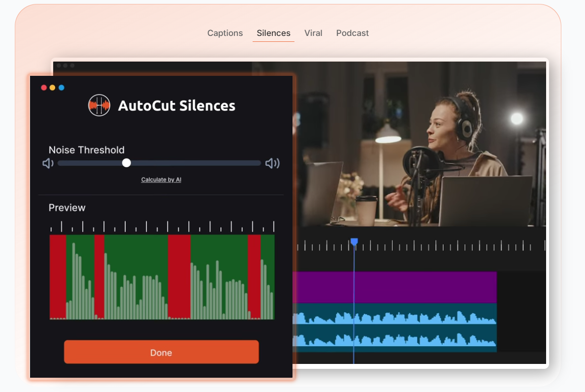Switch to the Captions tab
The width and height of the screenshot is (585, 392).
tap(225, 33)
